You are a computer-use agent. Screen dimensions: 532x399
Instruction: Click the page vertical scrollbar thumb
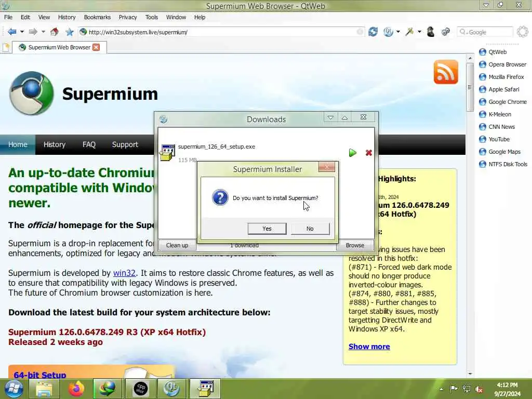pos(470,87)
